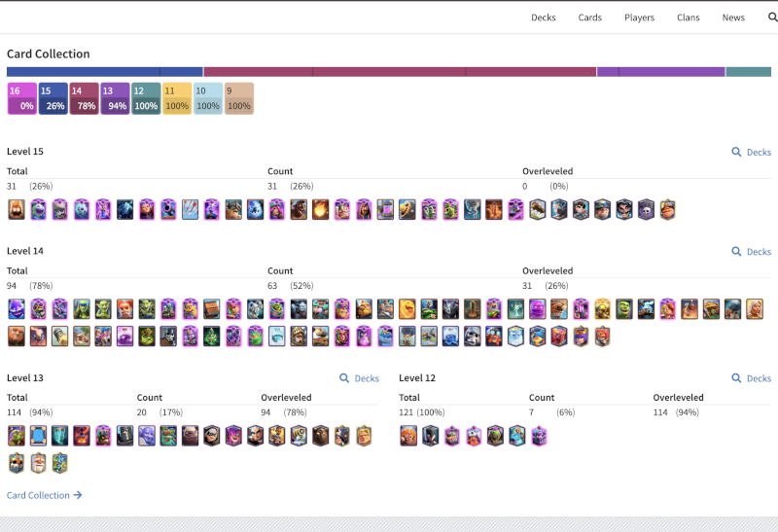Select the tan level 9 swatch
This screenshot has width=778, height=532.
239,98
